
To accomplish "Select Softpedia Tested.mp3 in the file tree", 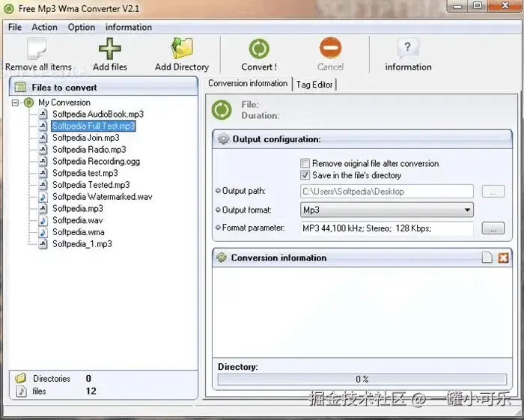I will [x=91, y=185].
